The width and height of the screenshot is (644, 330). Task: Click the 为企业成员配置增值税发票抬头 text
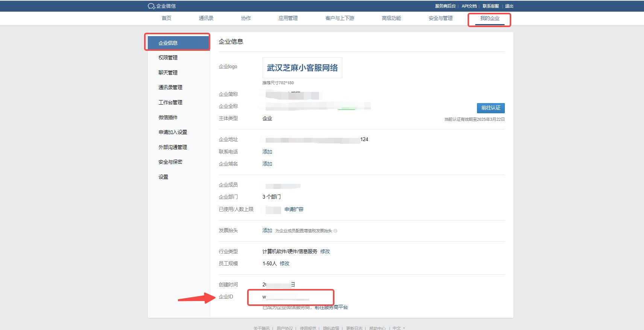point(304,231)
